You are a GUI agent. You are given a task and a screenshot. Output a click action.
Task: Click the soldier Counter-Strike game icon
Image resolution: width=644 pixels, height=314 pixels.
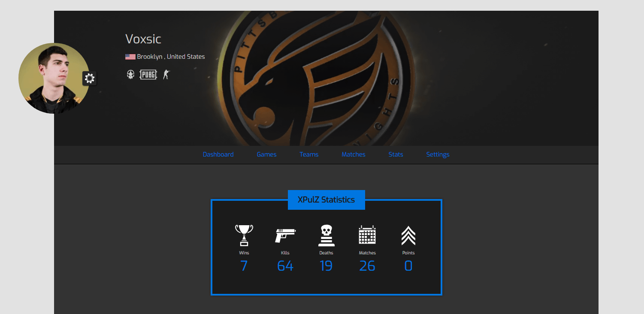click(x=166, y=75)
